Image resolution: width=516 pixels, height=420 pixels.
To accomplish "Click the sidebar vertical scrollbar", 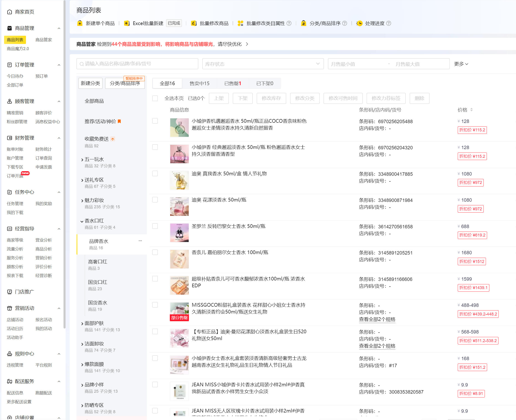I will click(64, 165).
